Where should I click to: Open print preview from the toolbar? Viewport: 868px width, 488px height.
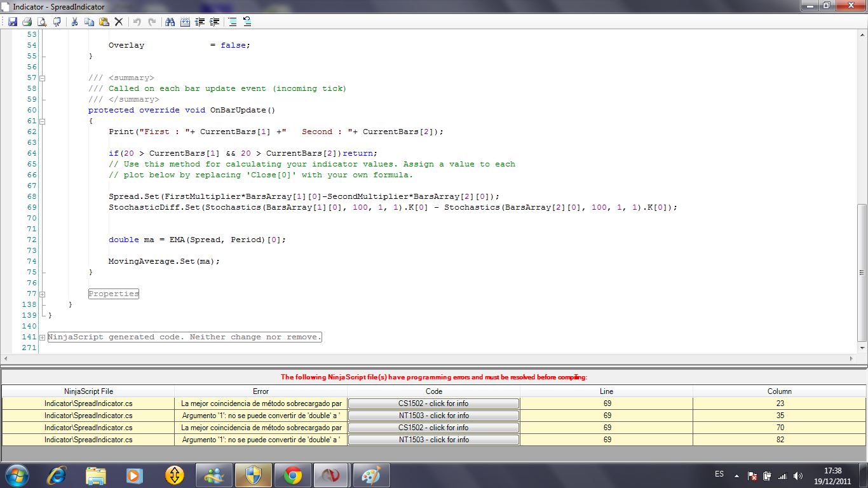(x=42, y=22)
